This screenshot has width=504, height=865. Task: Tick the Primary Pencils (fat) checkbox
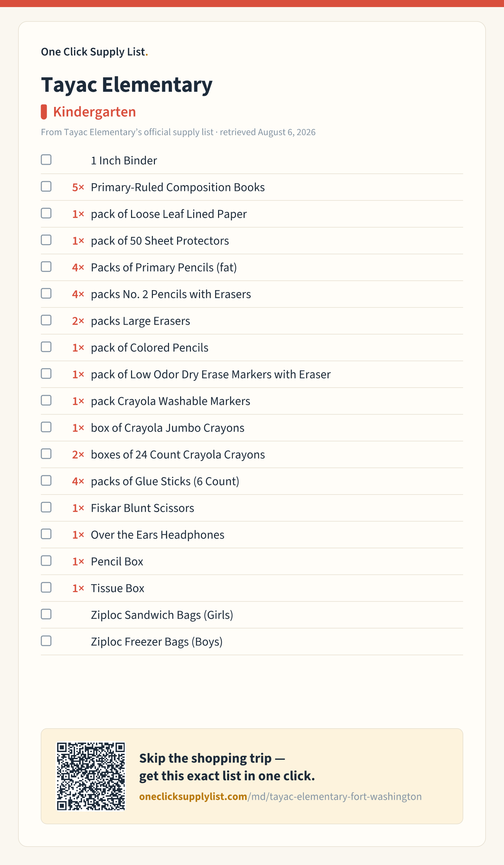46,267
